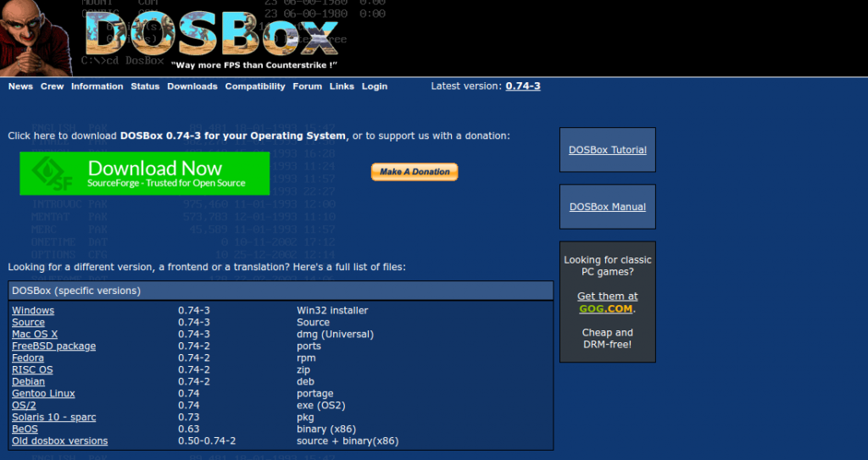868x460 pixels.
Task: Open the DOSBox Manual link
Action: click(x=607, y=207)
